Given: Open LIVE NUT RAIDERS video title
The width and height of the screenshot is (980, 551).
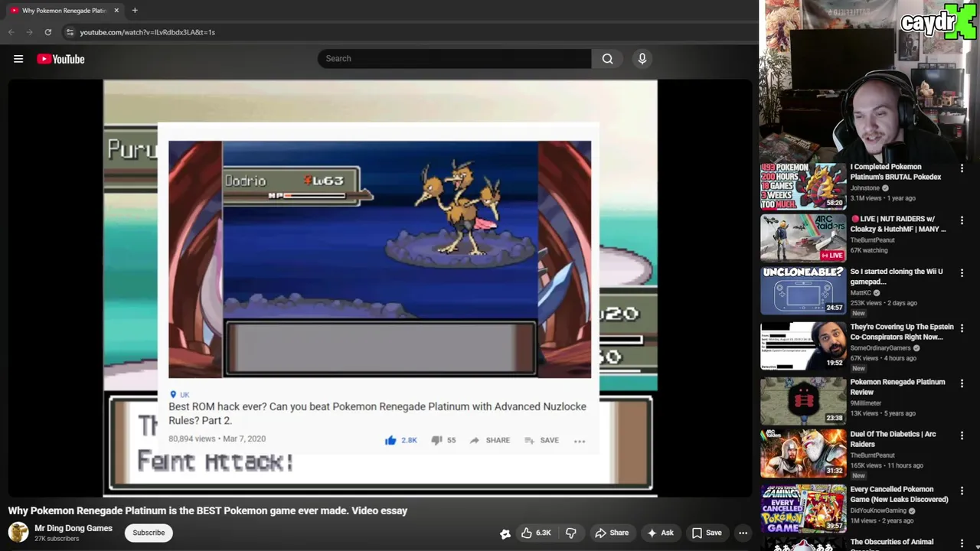Looking at the screenshot, I should (x=898, y=223).
